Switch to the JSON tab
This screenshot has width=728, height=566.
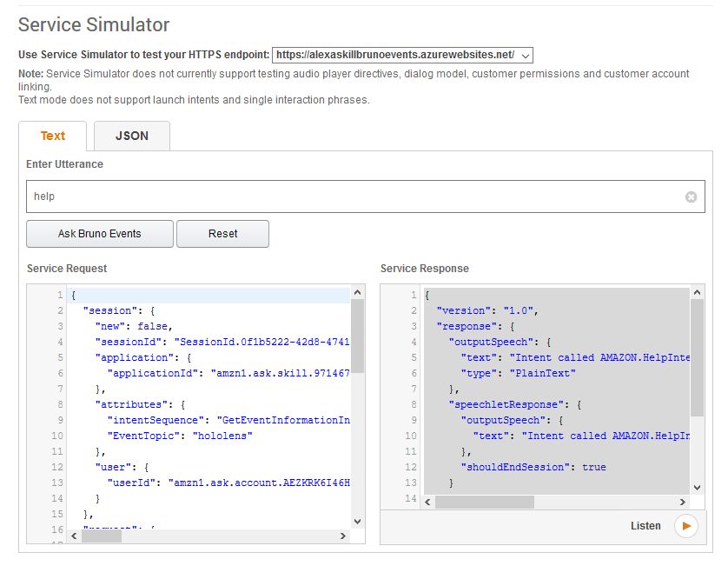[x=132, y=136]
